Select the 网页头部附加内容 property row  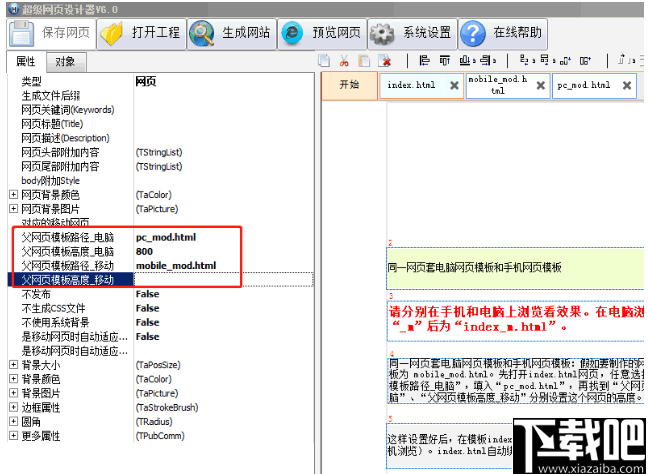160,152
